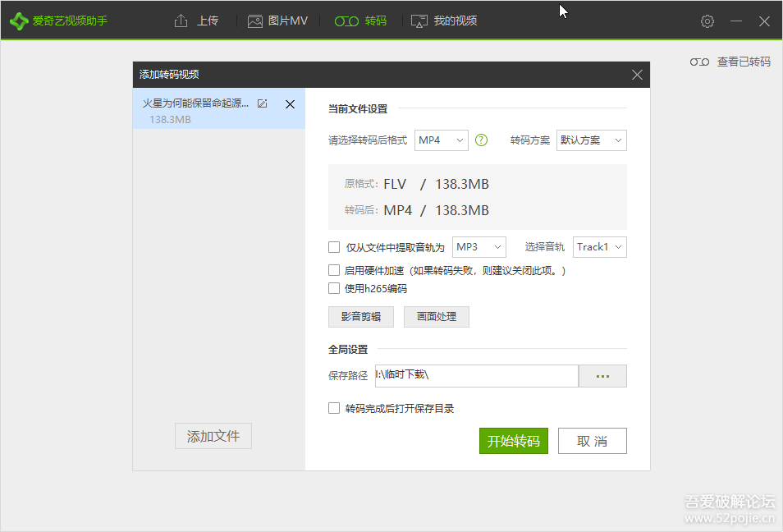Screen dimensions: 783x532
Task: Click the 查看已转码 icon link
Action: tap(699, 62)
